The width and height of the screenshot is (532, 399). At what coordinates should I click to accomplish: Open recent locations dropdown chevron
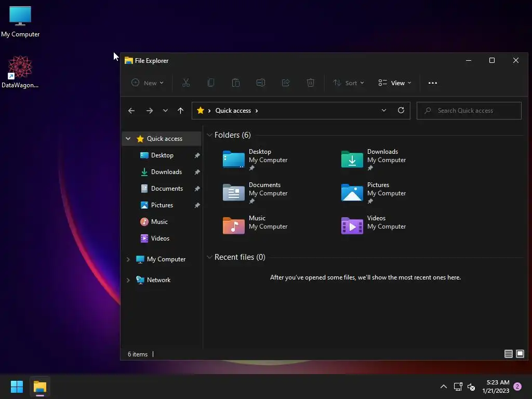click(x=165, y=111)
